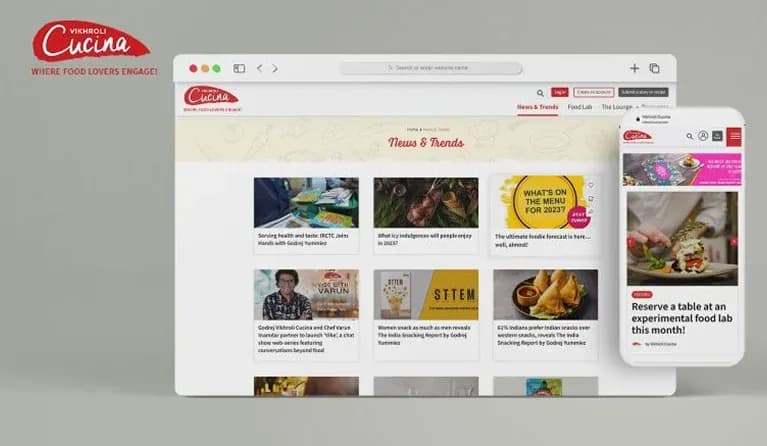Click the phone carousel left arrow
The height and width of the screenshot is (446, 767).
tap(631, 242)
